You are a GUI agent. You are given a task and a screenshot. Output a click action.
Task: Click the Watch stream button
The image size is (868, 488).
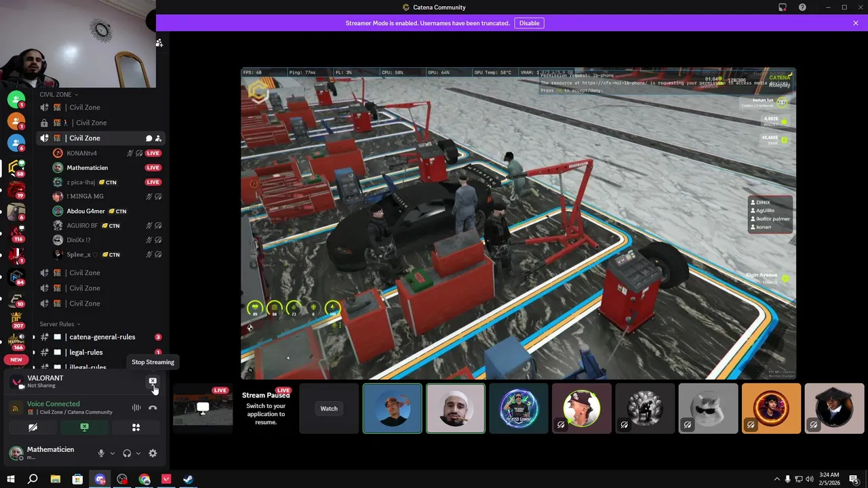(329, 409)
